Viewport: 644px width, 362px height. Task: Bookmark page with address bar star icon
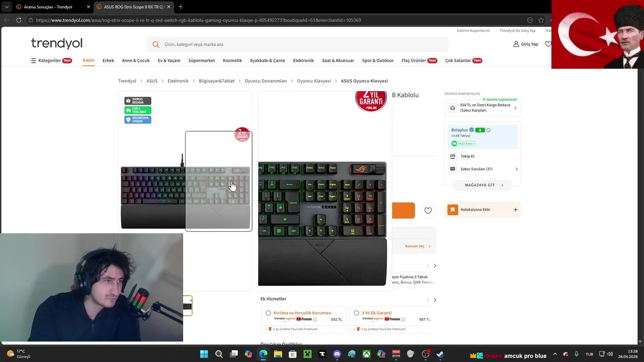click(x=541, y=20)
